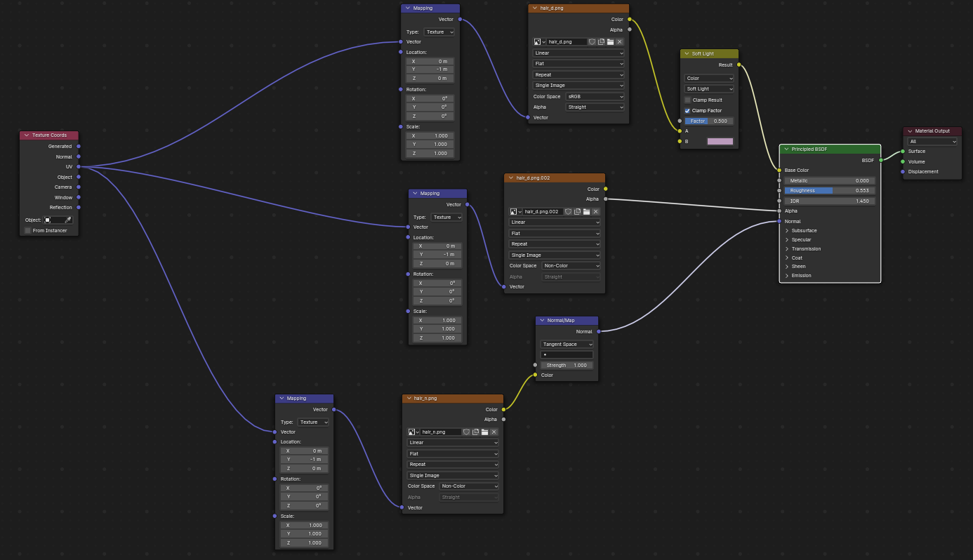Click the hair_d.png image name field
Viewport: 973px width, 560px height.
click(x=567, y=41)
